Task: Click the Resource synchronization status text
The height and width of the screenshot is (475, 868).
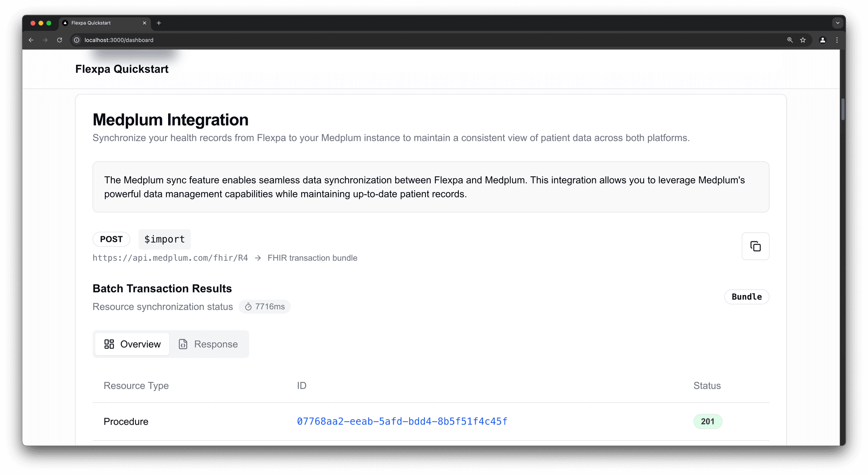Action: pyautogui.click(x=163, y=307)
